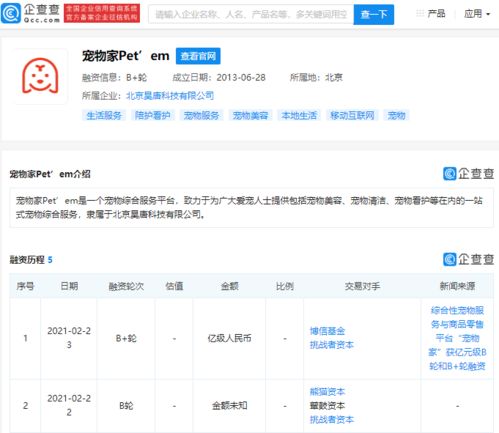Click the 金额 column header
The width and height of the screenshot is (499, 433).
coord(229,286)
